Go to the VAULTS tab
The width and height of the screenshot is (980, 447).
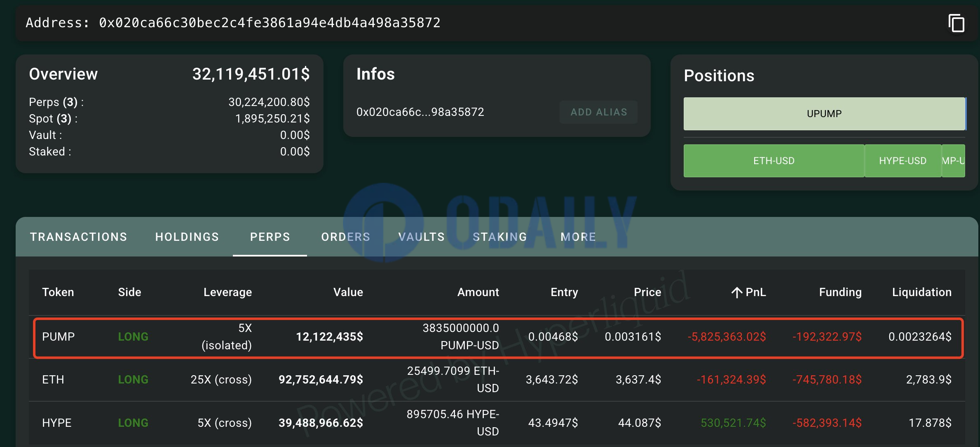tap(421, 237)
